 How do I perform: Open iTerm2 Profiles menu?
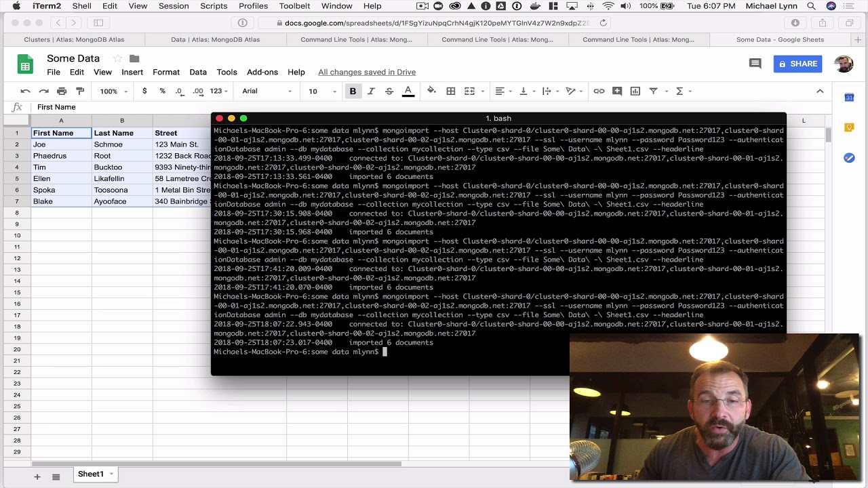(253, 6)
